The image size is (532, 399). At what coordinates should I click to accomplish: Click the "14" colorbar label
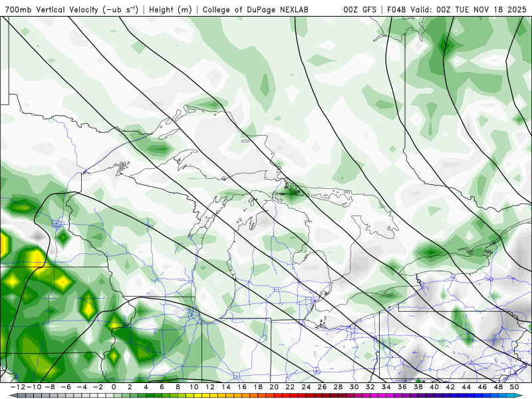[x=226, y=387]
